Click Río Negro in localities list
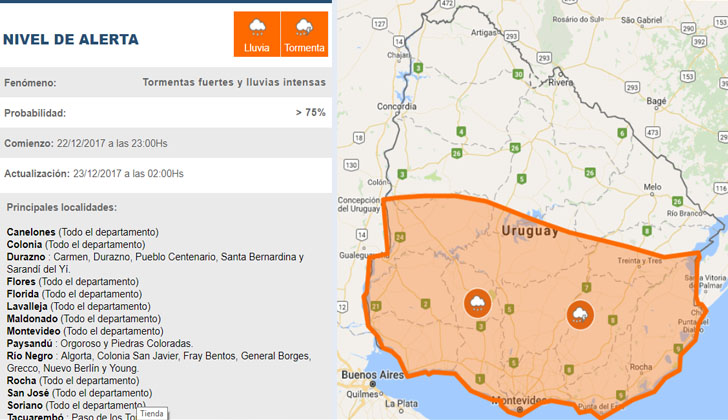Image resolution: width=728 pixels, height=420 pixels. (x=30, y=356)
